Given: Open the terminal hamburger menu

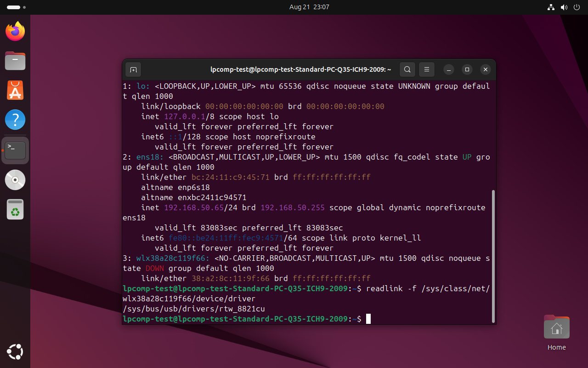Looking at the screenshot, I should click(426, 69).
